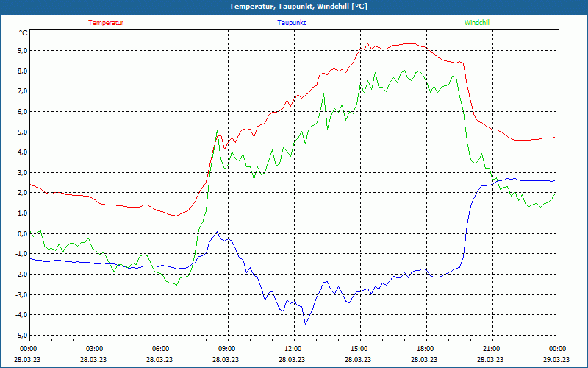This screenshot has width=588, height=368.
Task: Click the 03:00 time axis label
Action: pos(94,349)
